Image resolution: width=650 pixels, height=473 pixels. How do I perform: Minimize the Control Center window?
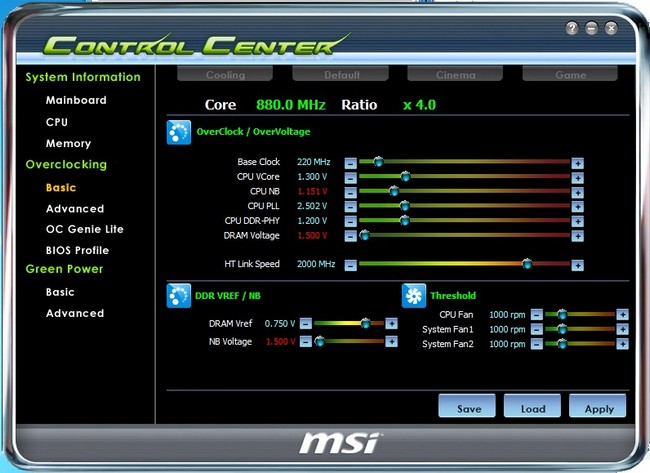tap(592, 28)
